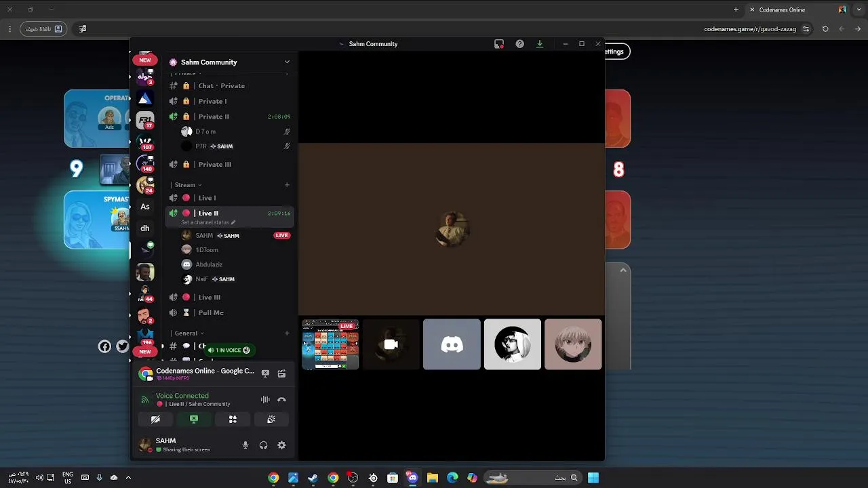Open the 'As' server icon
The height and width of the screenshot is (488, 868).
[x=144, y=207]
